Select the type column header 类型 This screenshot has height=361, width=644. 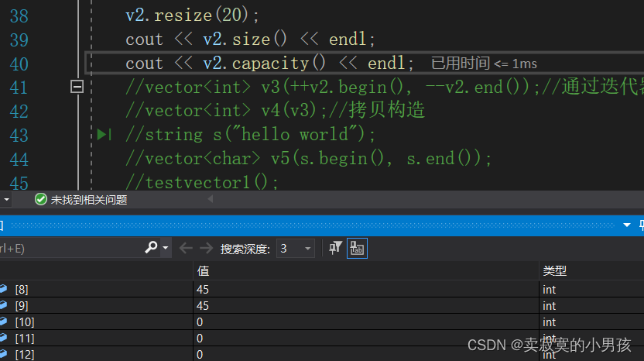[x=554, y=271]
